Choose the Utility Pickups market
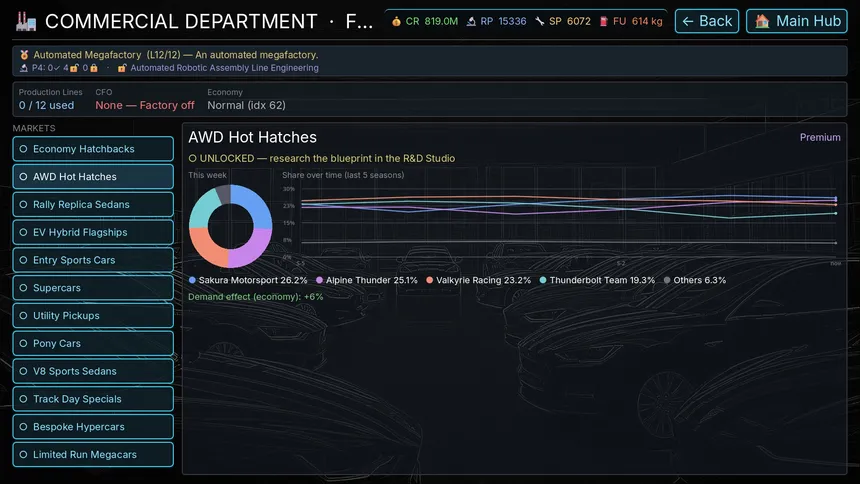Screen dimensions: 860x484 click(93, 316)
